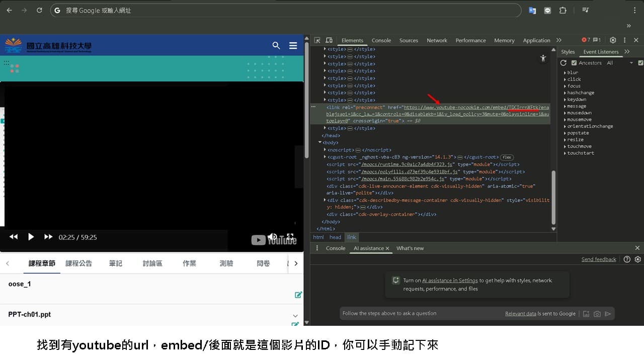Play the video
The height and width of the screenshot is (362, 644).
tap(31, 237)
